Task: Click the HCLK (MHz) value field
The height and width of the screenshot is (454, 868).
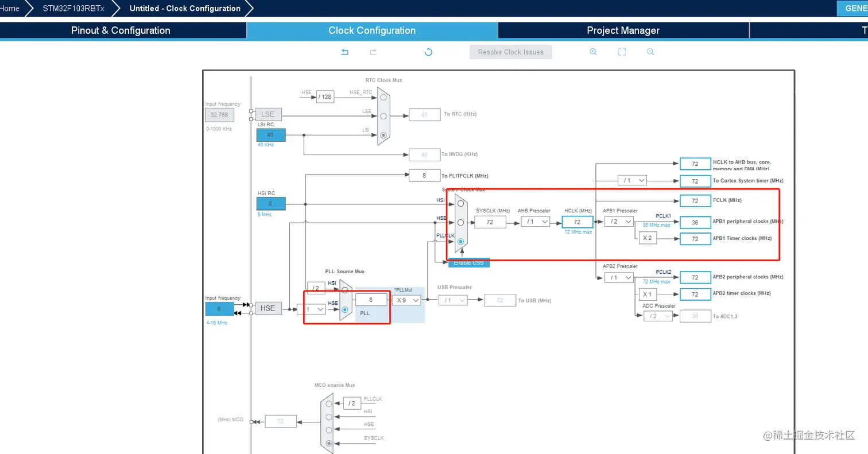Action: [x=577, y=222]
